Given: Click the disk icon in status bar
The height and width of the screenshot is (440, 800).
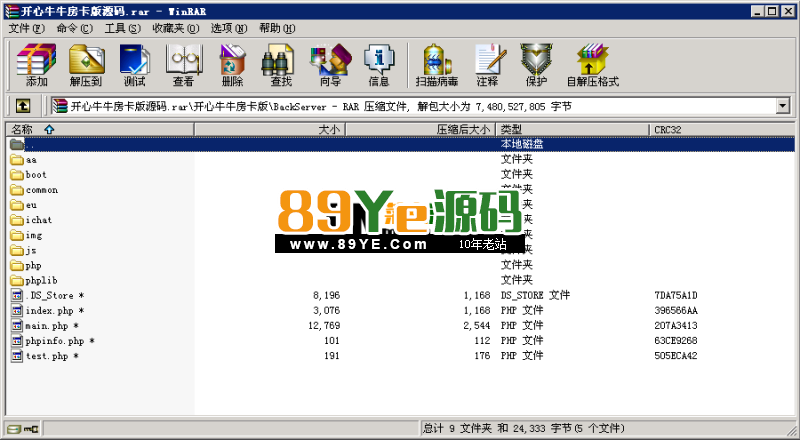Looking at the screenshot, I should 14,429.
